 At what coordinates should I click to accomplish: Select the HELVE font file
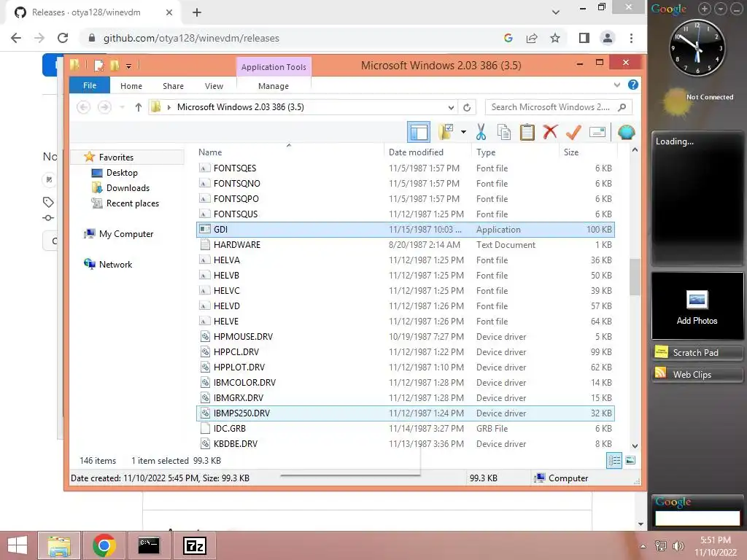click(406, 322)
